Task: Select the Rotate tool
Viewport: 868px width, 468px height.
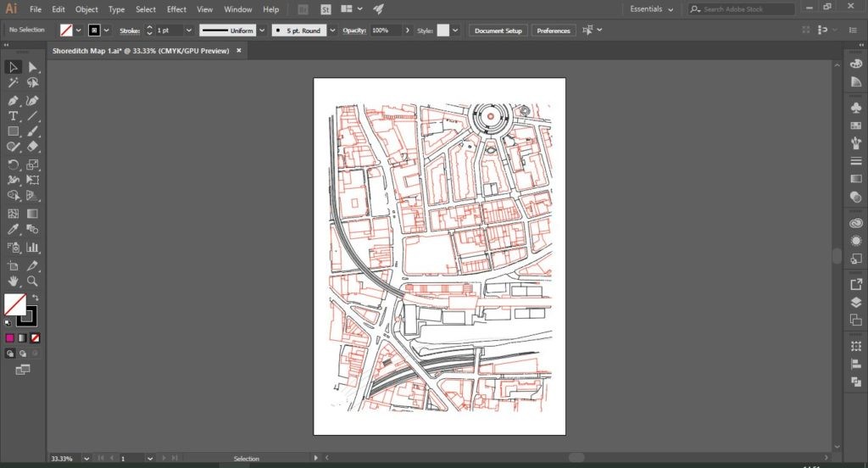Action: [14, 164]
